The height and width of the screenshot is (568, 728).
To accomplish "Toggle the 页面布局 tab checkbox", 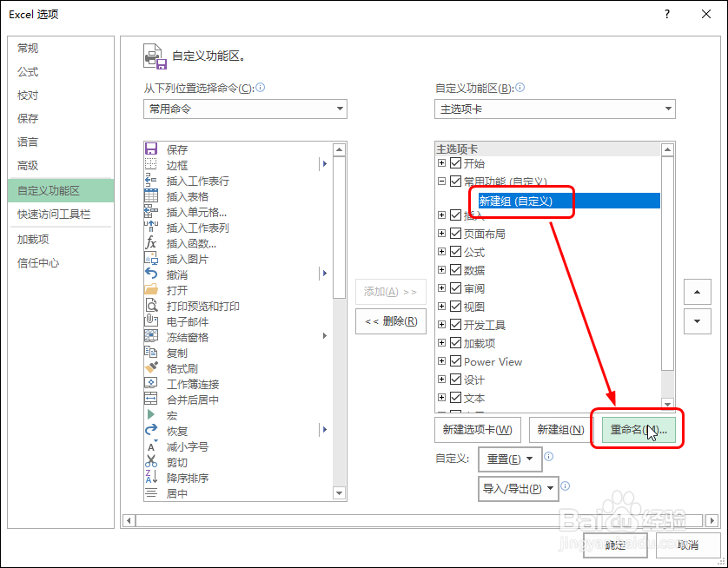I will [455, 233].
